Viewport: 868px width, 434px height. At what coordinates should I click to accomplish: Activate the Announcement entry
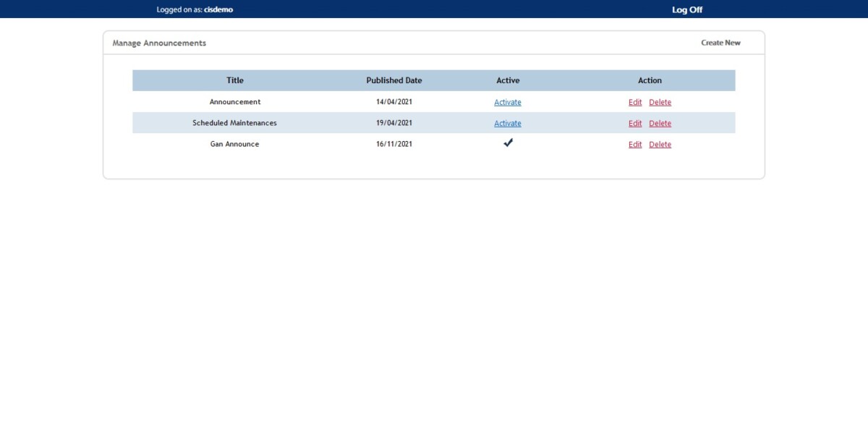507,102
